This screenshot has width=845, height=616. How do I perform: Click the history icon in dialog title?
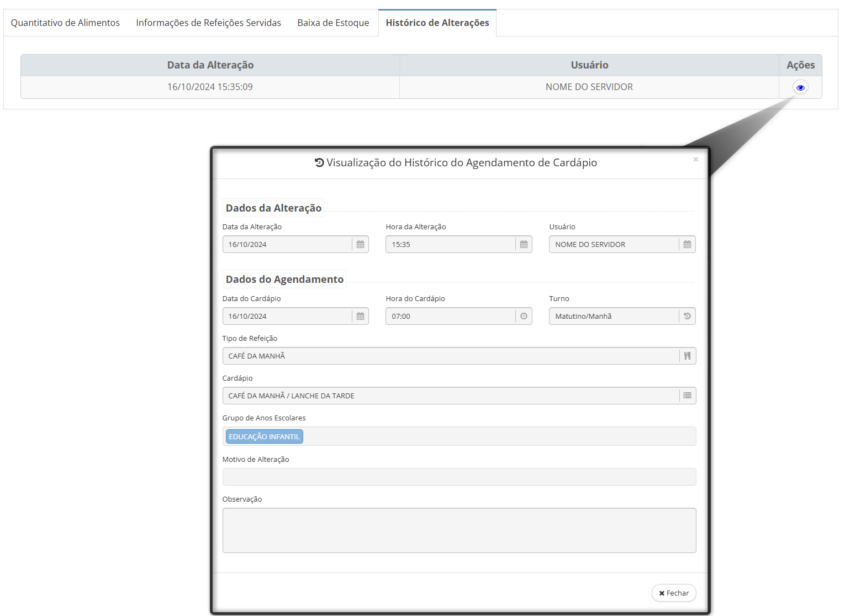click(x=319, y=162)
